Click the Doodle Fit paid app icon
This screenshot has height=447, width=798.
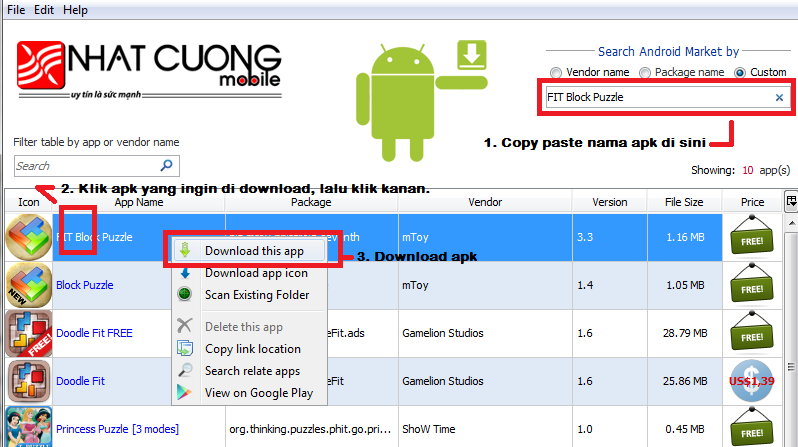pyautogui.click(x=29, y=381)
